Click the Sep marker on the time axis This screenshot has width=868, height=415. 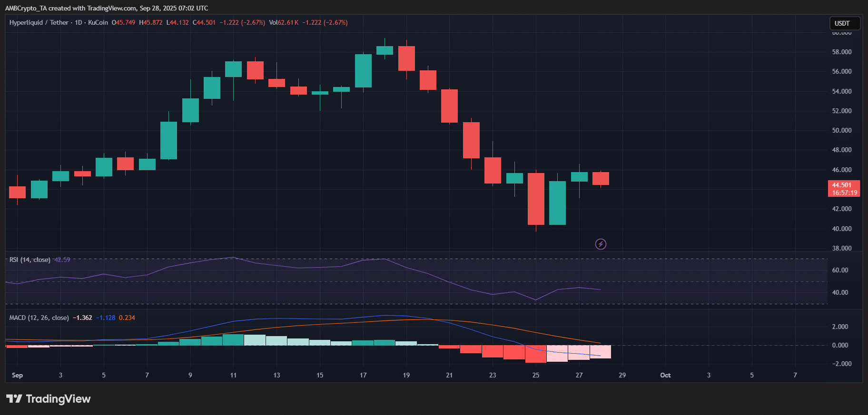[17, 375]
